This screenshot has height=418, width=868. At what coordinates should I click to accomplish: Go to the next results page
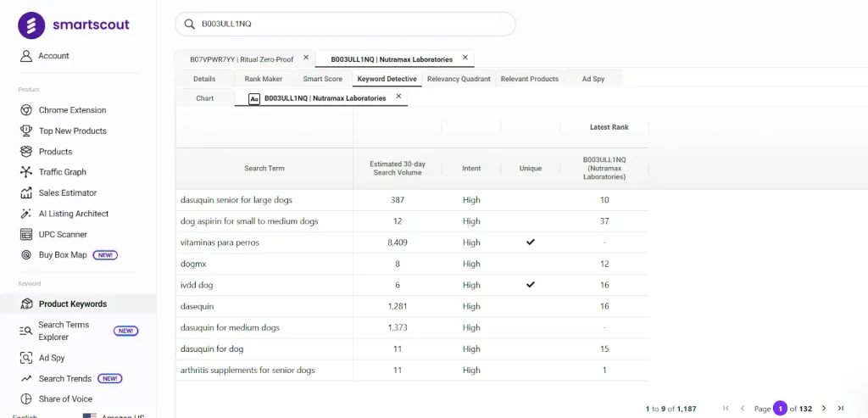[824, 409]
